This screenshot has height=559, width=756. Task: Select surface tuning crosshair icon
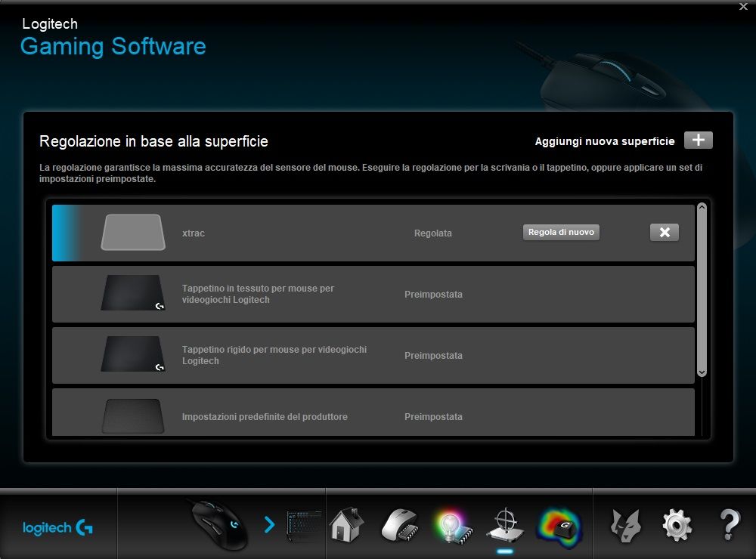coord(505,523)
